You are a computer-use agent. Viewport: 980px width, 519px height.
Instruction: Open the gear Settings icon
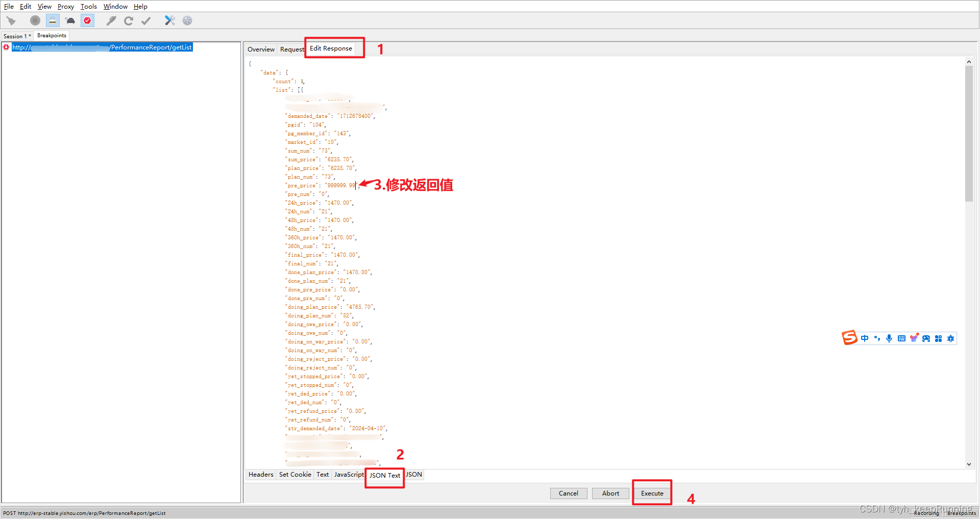coord(187,20)
